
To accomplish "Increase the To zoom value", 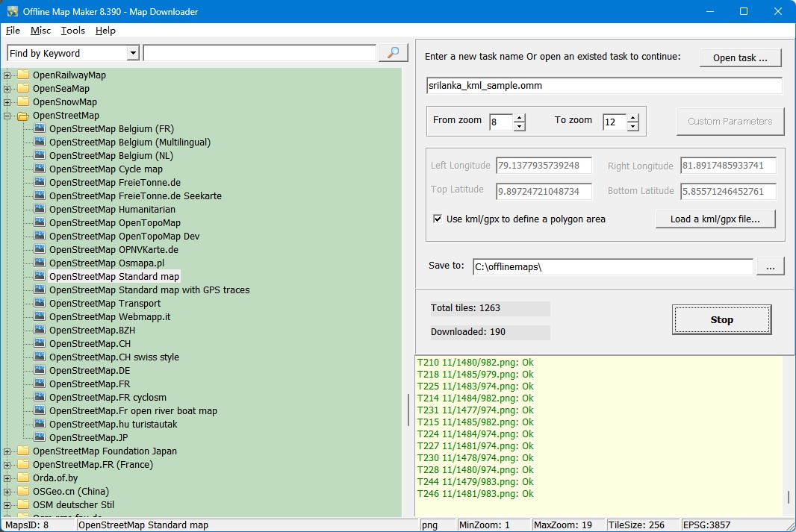I will tap(632, 118).
